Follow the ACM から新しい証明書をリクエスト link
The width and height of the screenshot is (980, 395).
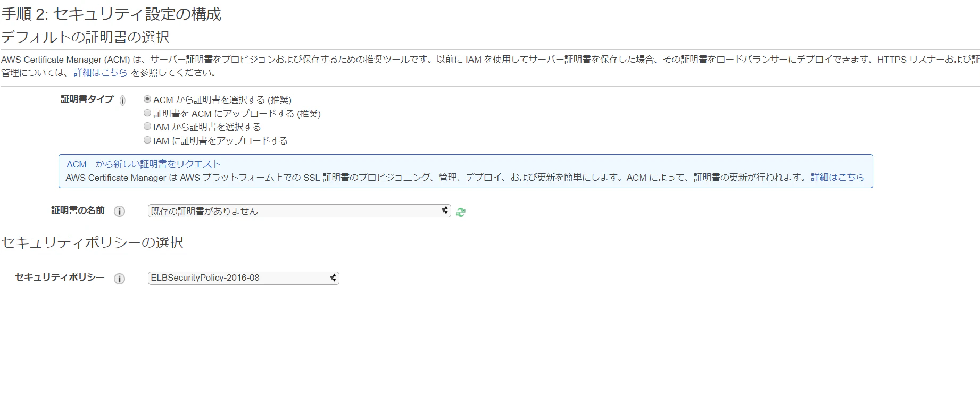point(144,164)
